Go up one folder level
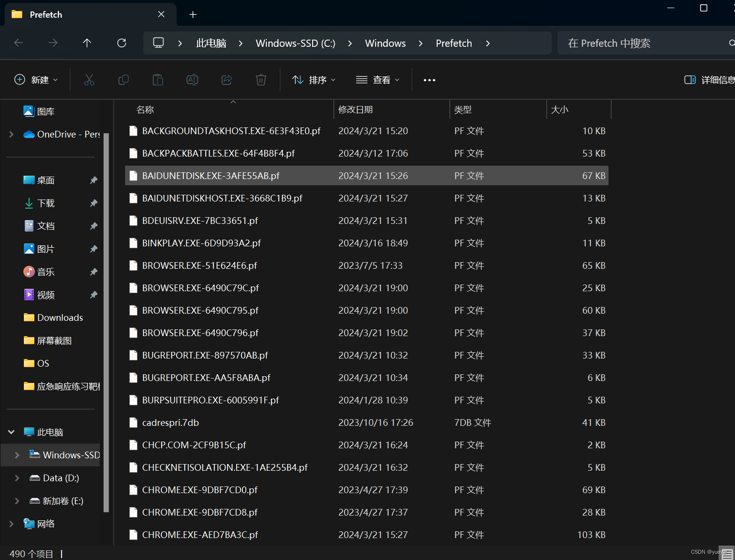 [x=87, y=43]
